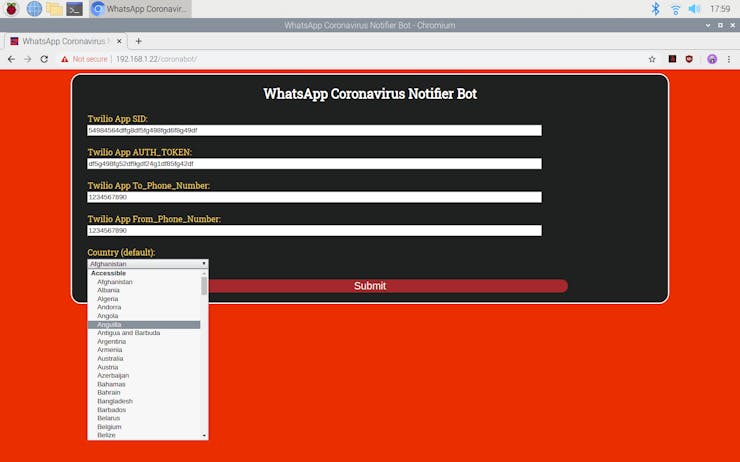
Task: Reload the current page
Action: click(x=44, y=59)
